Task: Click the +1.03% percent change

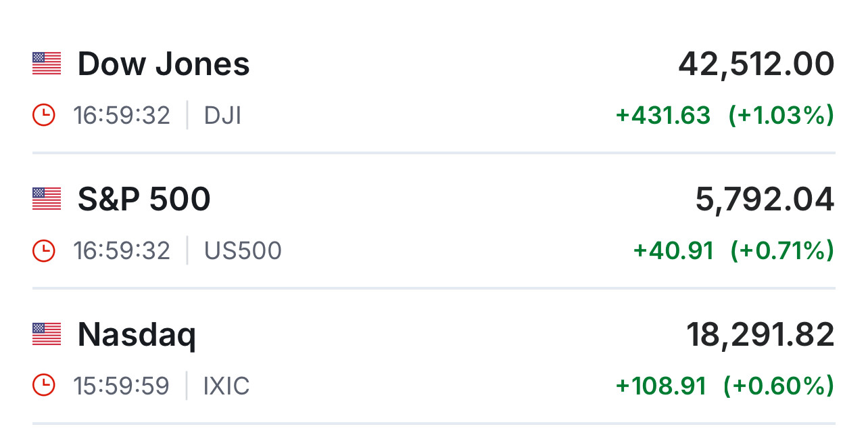Action: (x=781, y=116)
